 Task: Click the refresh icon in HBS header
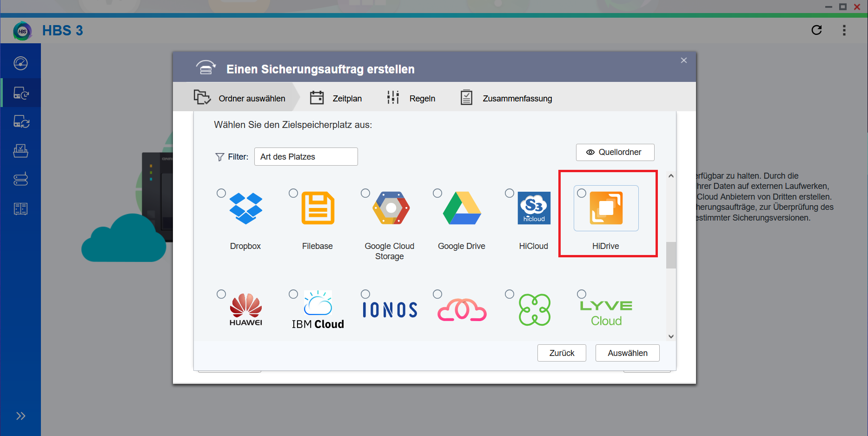[x=816, y=30]
